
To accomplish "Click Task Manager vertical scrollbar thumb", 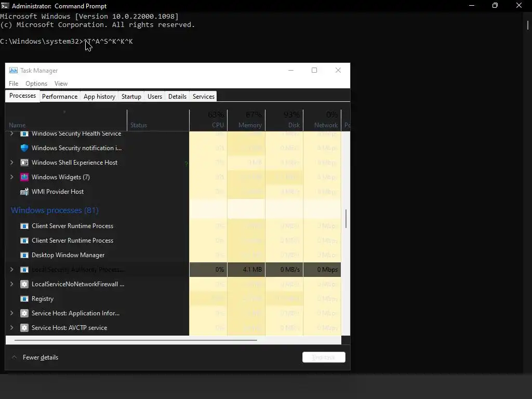I will [345, 219].
